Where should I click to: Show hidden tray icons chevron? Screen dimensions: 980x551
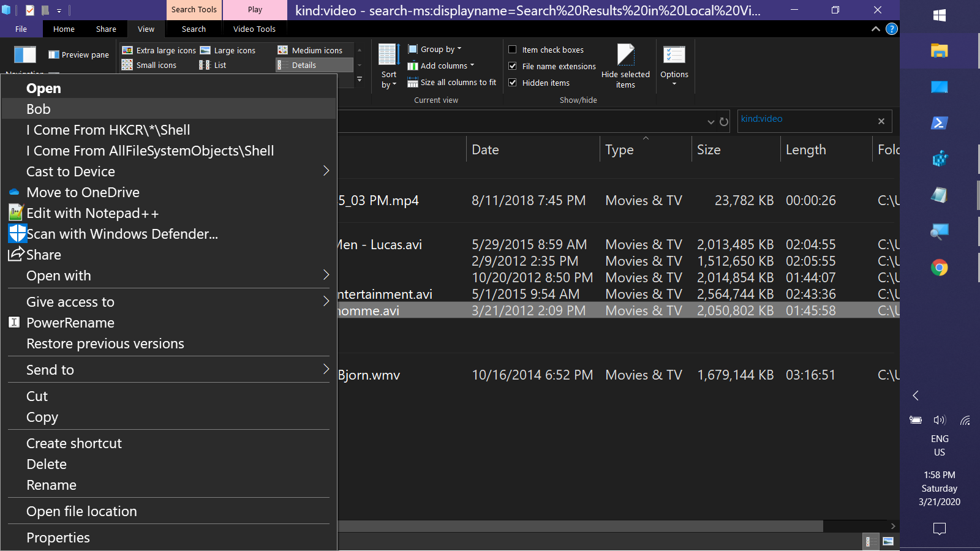pos(916,395)
